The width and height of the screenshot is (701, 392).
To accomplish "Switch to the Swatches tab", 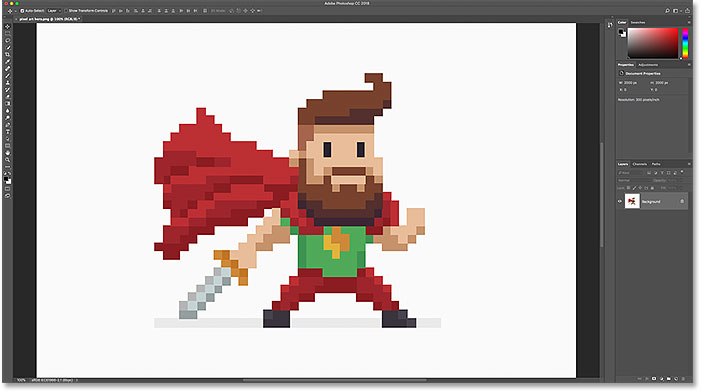I will coord(638,22).
